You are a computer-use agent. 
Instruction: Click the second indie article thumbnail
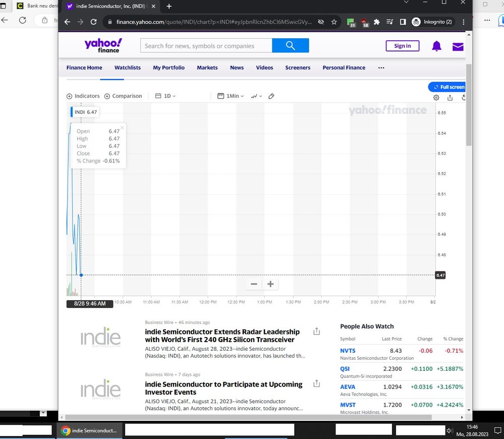coord(100,389)
